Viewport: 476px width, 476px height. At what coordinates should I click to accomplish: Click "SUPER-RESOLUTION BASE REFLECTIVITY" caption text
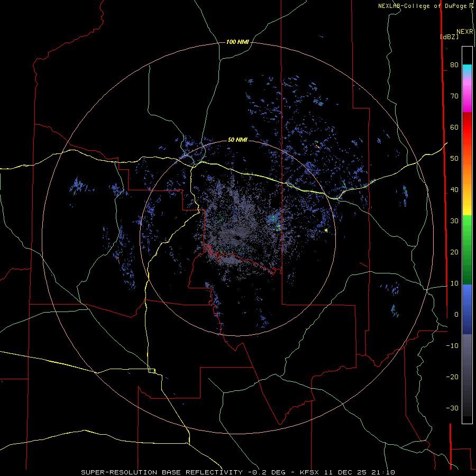[162, 472]
